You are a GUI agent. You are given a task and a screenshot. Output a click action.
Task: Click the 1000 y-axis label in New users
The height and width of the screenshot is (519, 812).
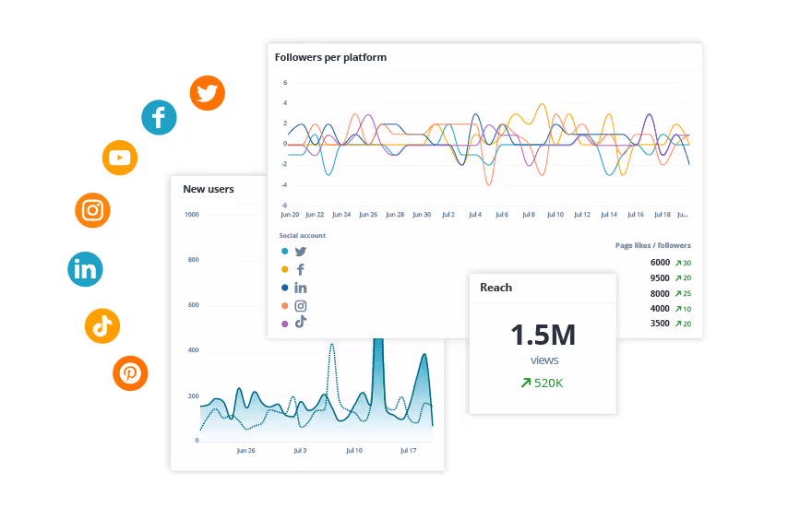[192, 215]
